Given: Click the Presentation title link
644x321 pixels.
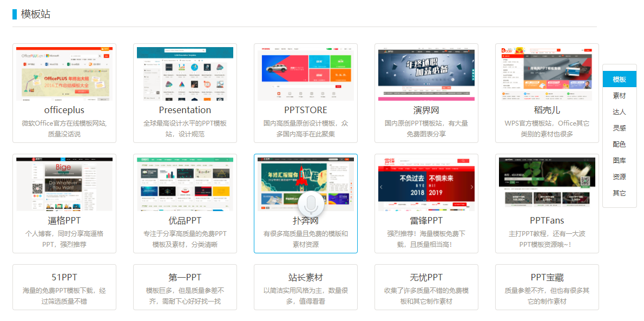Looking at the screenshot, I should pyautogui.click(x=185, y=110).
